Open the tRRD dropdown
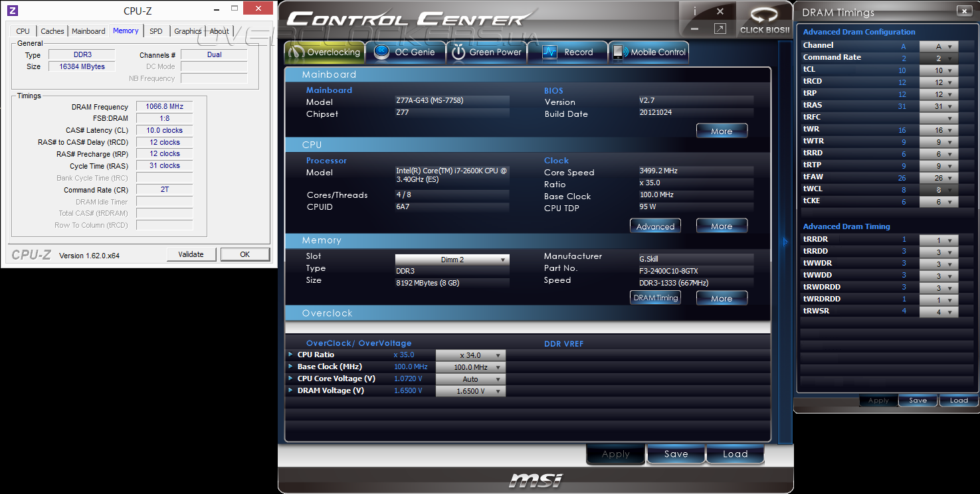Viewport: 980px width, 494px height. point(939,154)
